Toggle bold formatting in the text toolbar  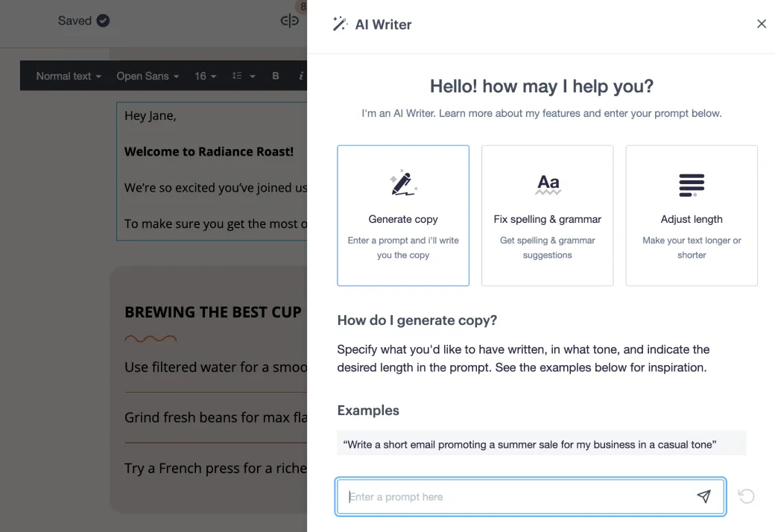[x=275, y=75]
